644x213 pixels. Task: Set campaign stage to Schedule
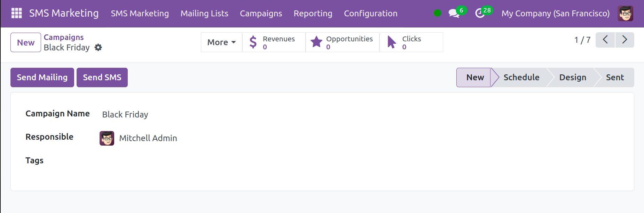click(521, 77)
